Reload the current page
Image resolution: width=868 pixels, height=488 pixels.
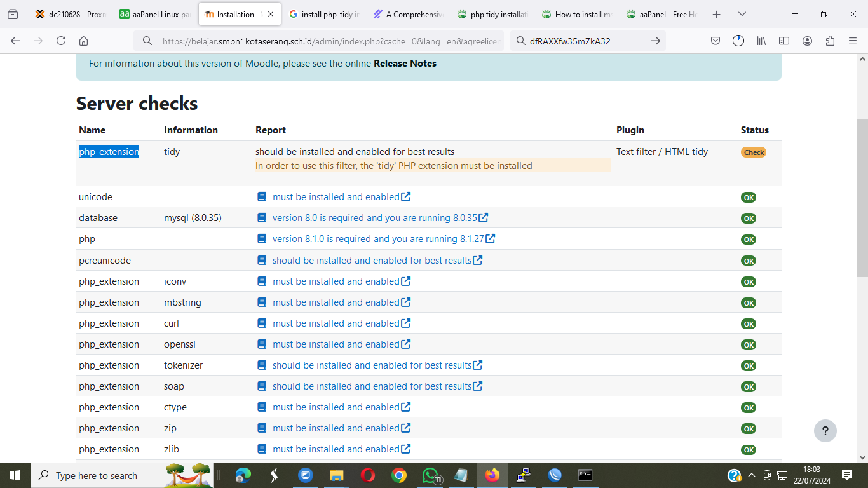point(61,41)
